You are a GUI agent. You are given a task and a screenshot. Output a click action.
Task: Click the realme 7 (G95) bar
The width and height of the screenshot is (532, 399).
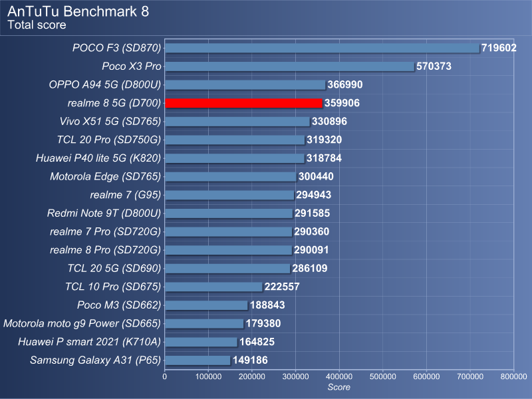[x=229, y=195]
